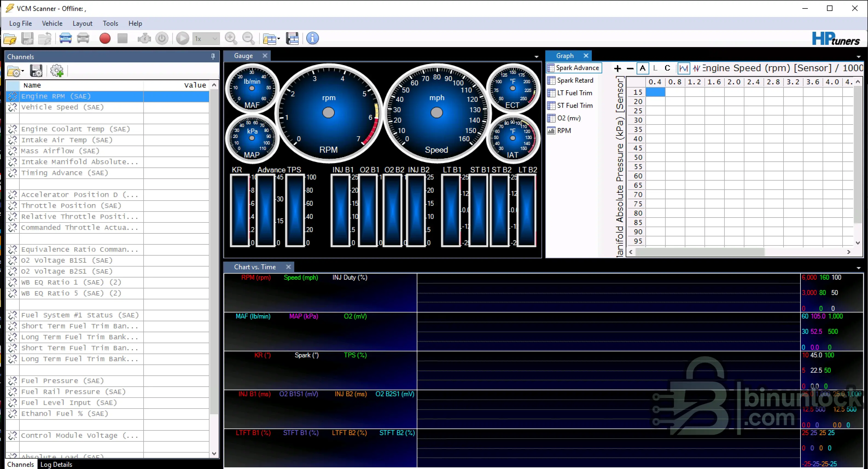This screenshot has height=469, width=868.
Task: Click the zoom in magnifier icon
Action: pyautogui.click(x=231, y=38)
